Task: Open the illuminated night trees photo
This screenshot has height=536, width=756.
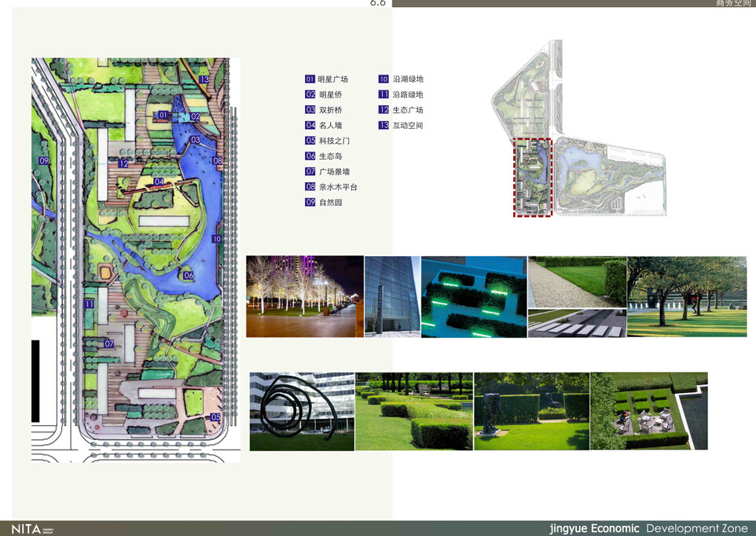Action: coord(304,296)
